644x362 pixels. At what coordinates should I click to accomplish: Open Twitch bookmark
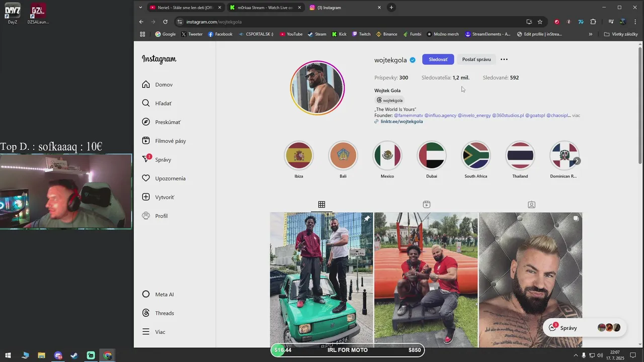(361, 34)
